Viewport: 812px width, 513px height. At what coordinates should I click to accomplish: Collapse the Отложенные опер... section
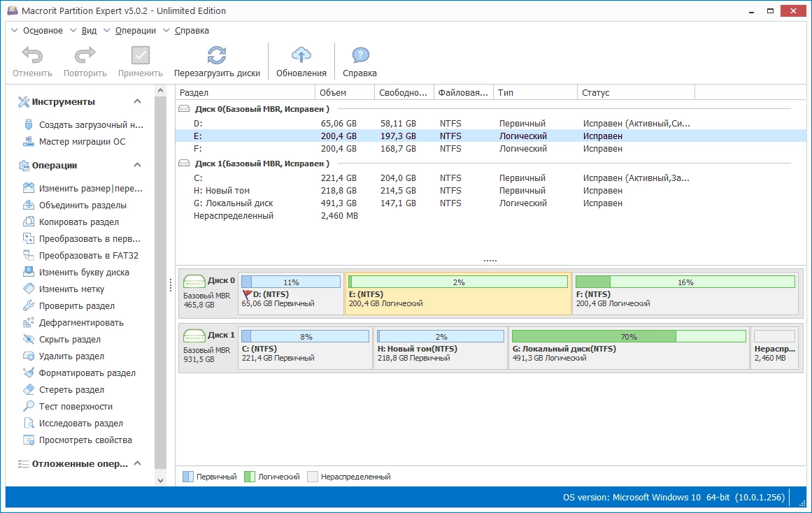pos(137,463)
